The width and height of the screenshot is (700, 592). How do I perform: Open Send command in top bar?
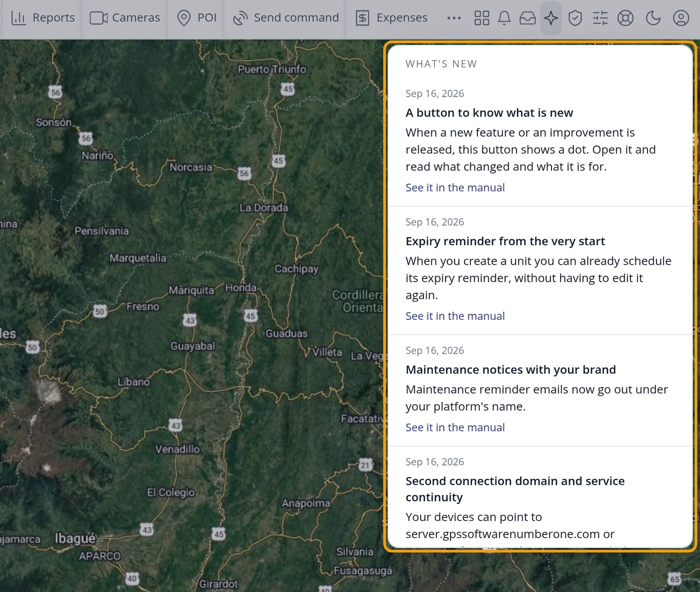pyautogui.click(x=285, y=18)
